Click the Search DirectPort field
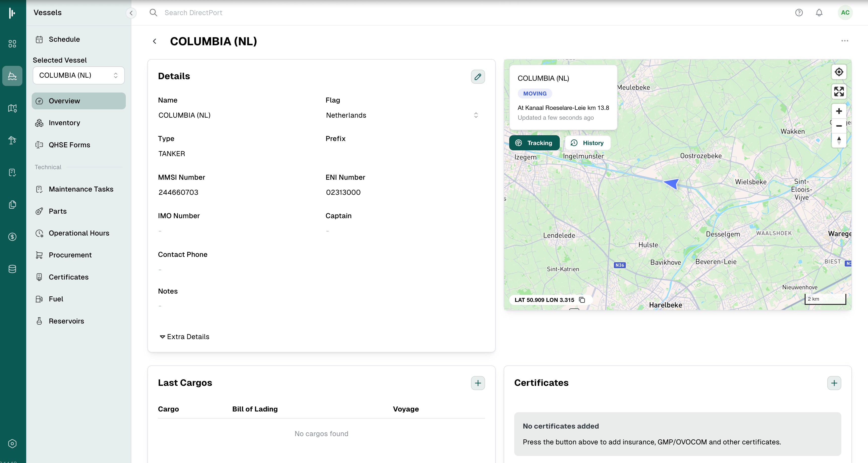Viewport: 868px width, 463px height. tap(193, 13)
